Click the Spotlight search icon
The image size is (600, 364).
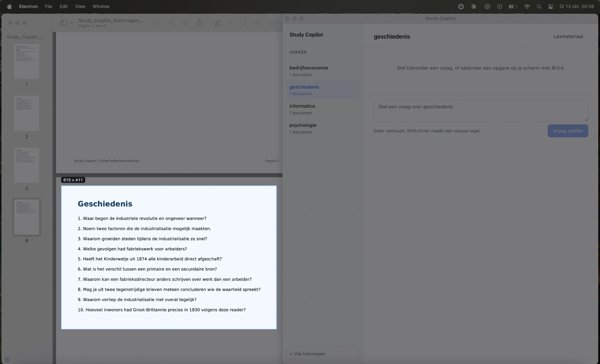click(x=539, y=6)
